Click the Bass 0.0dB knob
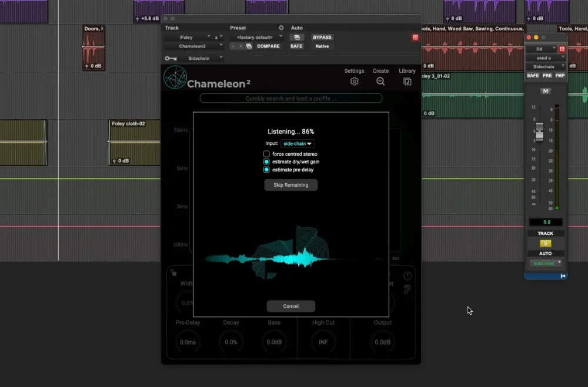 [x=274, y=342]
